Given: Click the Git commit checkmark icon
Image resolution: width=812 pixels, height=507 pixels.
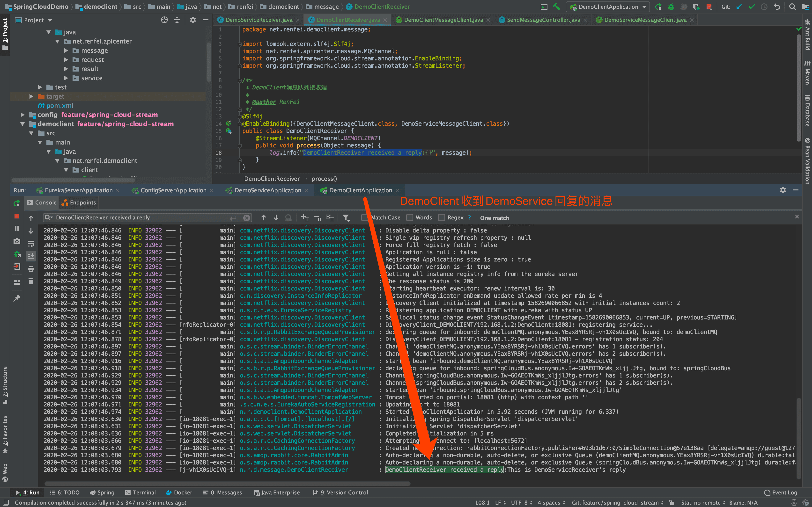Looking at the screenshot, I should pos(752,7).
